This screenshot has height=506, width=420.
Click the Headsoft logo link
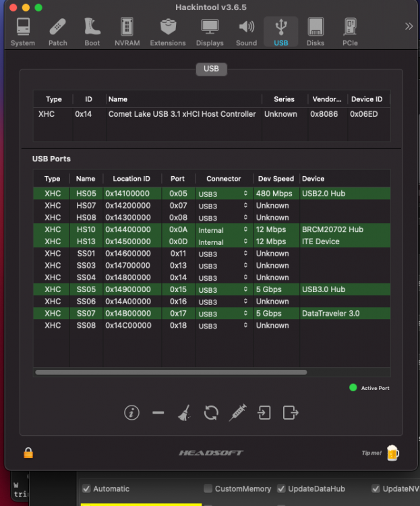(x=211, y=453)
